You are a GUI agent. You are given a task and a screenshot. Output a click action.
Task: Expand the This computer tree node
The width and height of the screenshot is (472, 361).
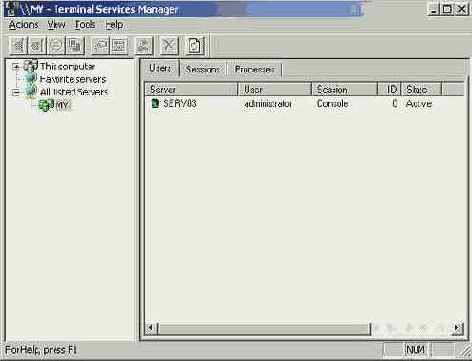point(16,66)
